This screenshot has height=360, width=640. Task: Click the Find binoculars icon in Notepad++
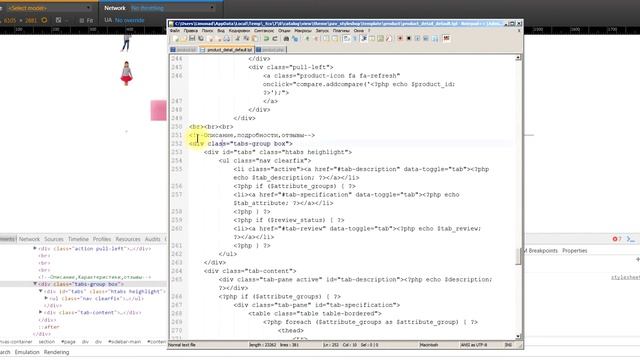(x=286, y=38)
